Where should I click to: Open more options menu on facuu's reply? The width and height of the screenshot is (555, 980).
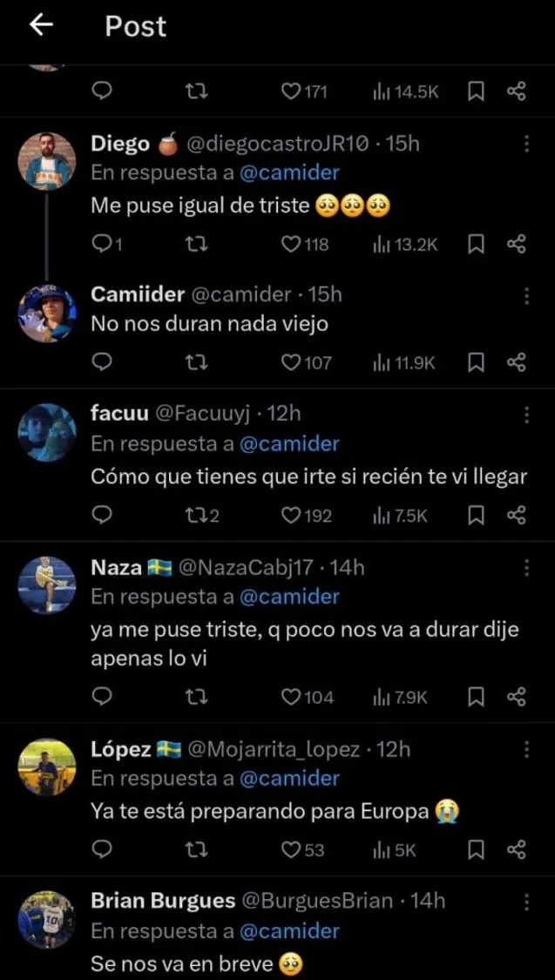pos(526,415)
